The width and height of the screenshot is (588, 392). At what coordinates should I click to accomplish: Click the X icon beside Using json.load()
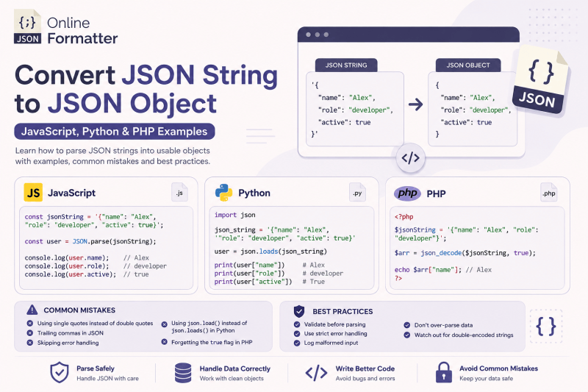pos(164,324)
